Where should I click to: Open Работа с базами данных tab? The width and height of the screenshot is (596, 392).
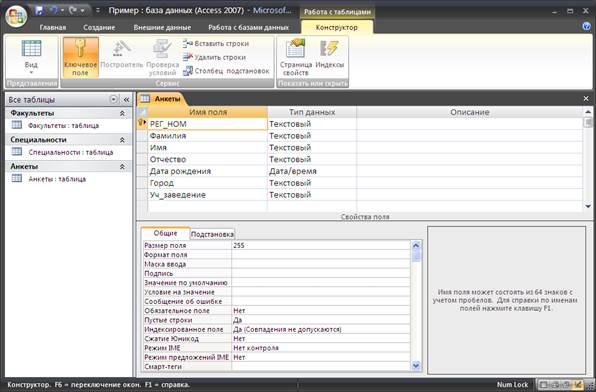(x=249, y=27)
